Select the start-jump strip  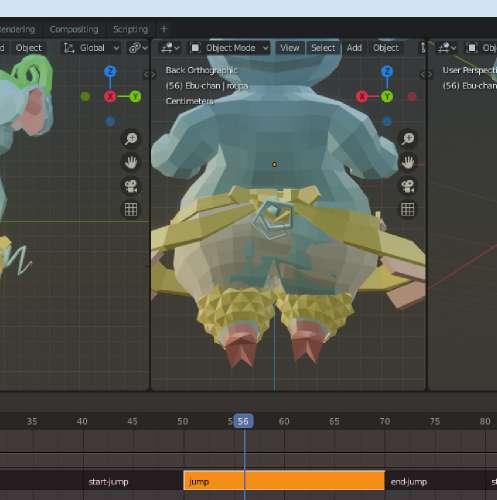pyautogui.click(x=133, y=482)
